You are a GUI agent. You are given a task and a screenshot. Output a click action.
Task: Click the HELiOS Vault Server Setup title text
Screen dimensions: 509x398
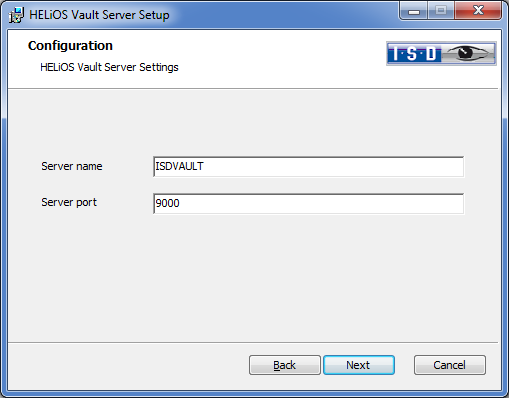[x=99, y=15]
